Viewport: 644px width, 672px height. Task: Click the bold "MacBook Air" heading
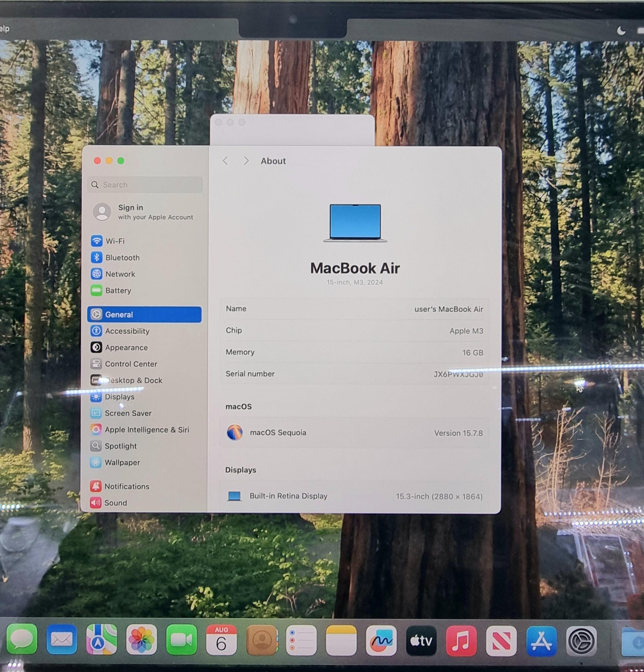click(355, 268)
